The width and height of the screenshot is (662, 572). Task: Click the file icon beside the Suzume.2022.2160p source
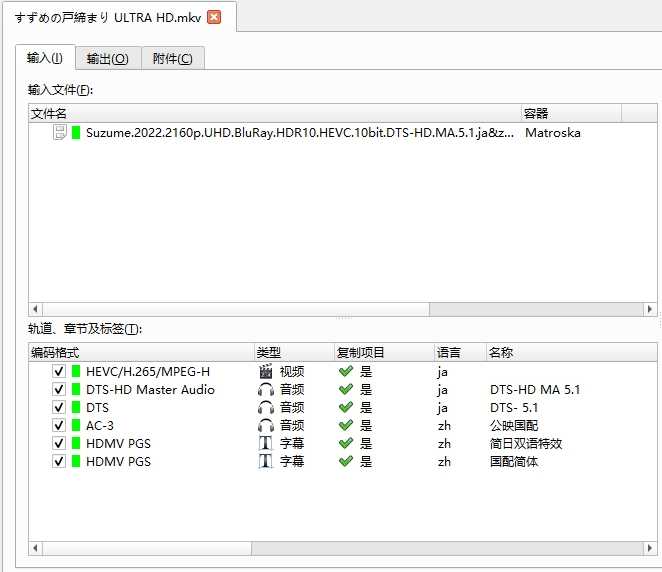click(60, 133)
